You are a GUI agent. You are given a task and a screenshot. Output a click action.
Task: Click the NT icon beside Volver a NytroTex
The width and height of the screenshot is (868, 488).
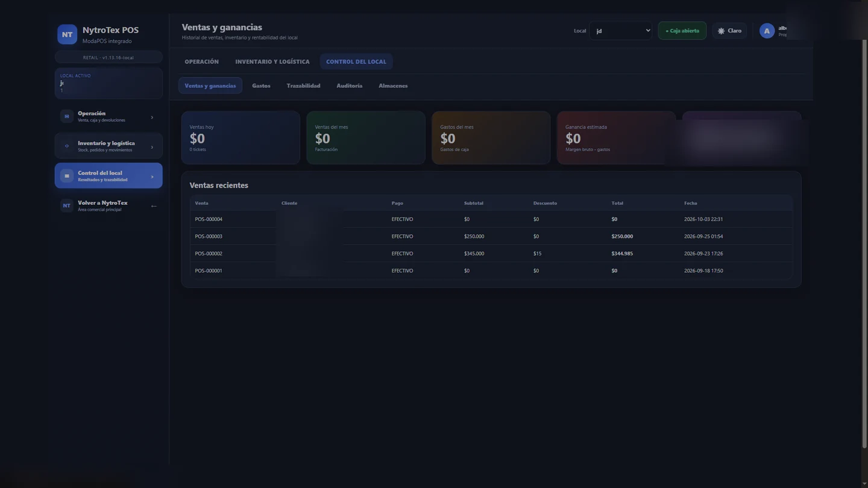67,205
